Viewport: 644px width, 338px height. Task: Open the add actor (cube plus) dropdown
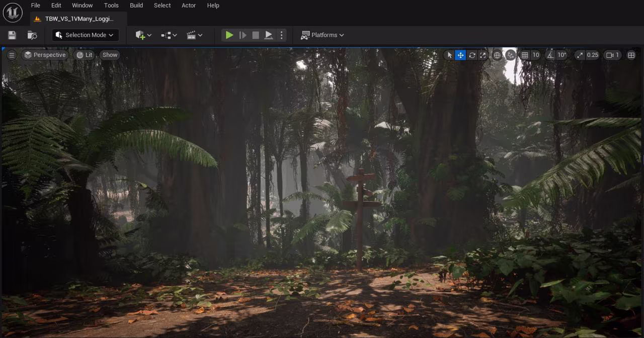pos(143,35)
